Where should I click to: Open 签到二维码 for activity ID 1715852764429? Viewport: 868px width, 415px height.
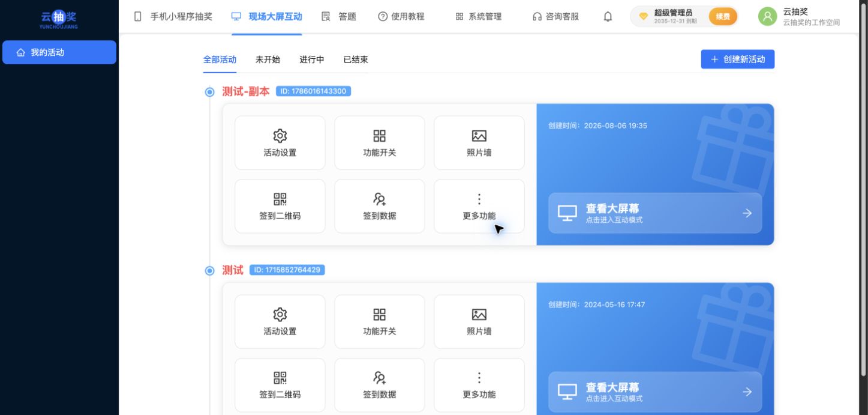(x=280, y=385)
